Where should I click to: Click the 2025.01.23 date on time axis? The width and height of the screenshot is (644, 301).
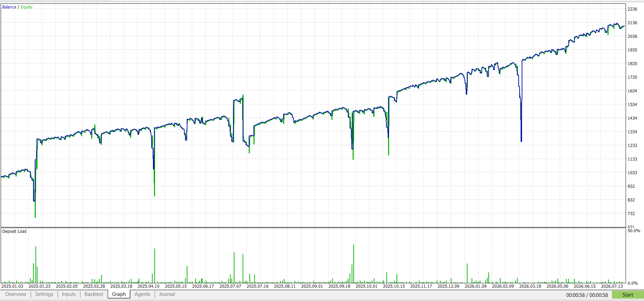point(40,286)
